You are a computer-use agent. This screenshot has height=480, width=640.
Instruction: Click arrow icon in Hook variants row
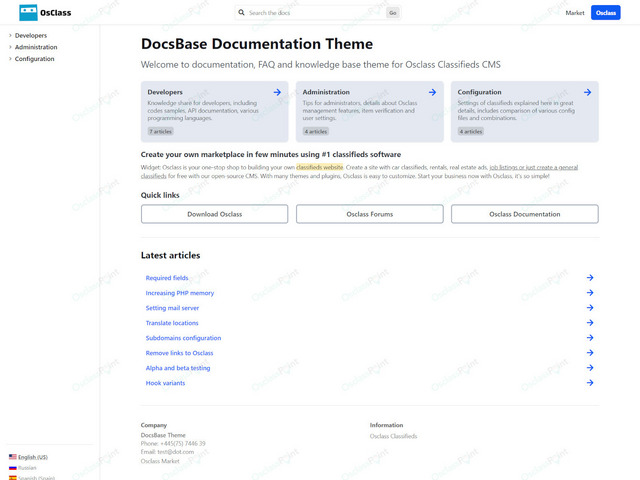pos(590,383)
